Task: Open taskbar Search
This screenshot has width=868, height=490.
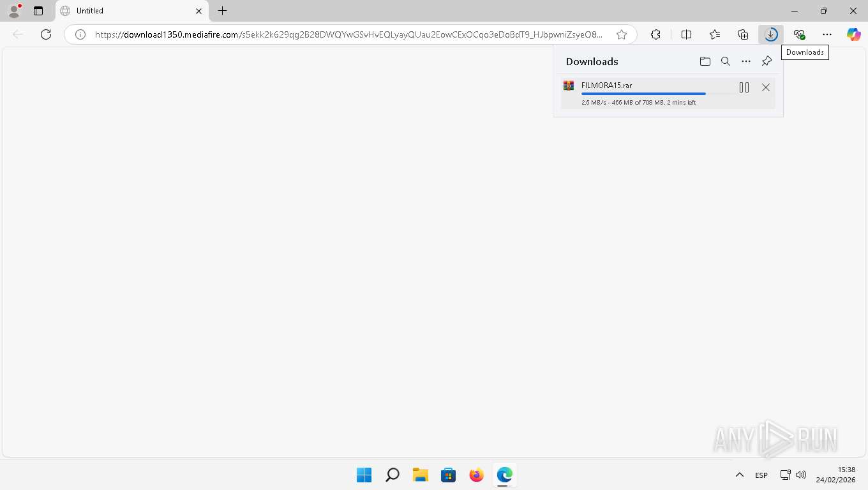Action: pos(393,475)
